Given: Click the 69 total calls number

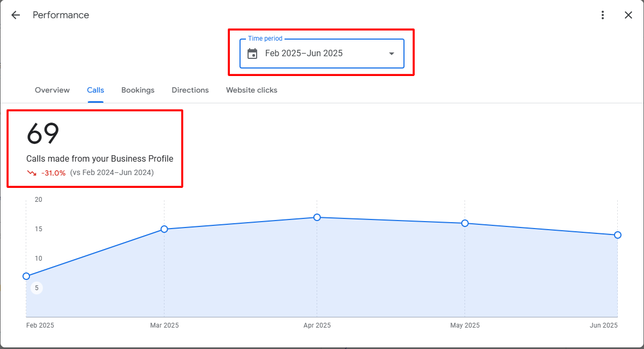Looking at the screenshot, I should [43, 134].
